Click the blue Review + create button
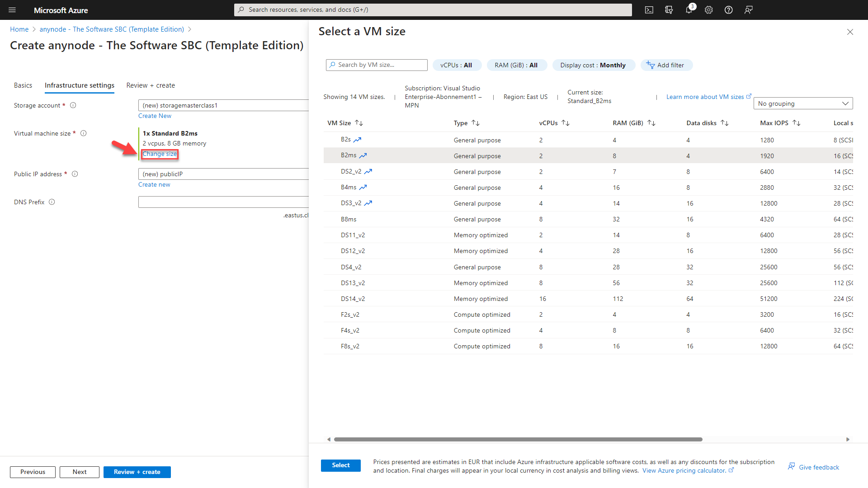The width and height of the screenshot is (868, 488). pos(137,472)
